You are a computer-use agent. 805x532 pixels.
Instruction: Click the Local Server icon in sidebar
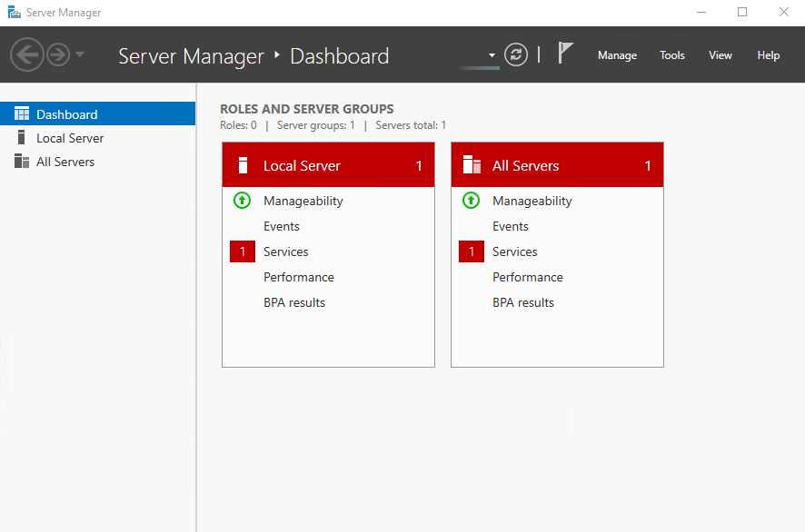coord(21,137)
